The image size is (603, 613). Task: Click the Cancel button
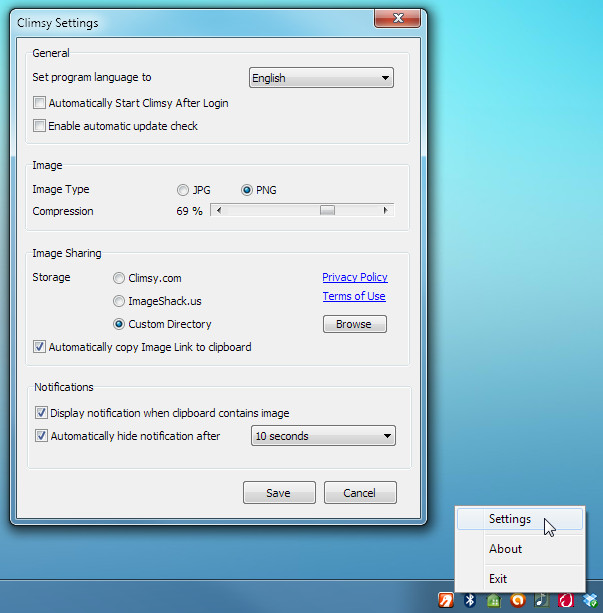pos(360,493)
